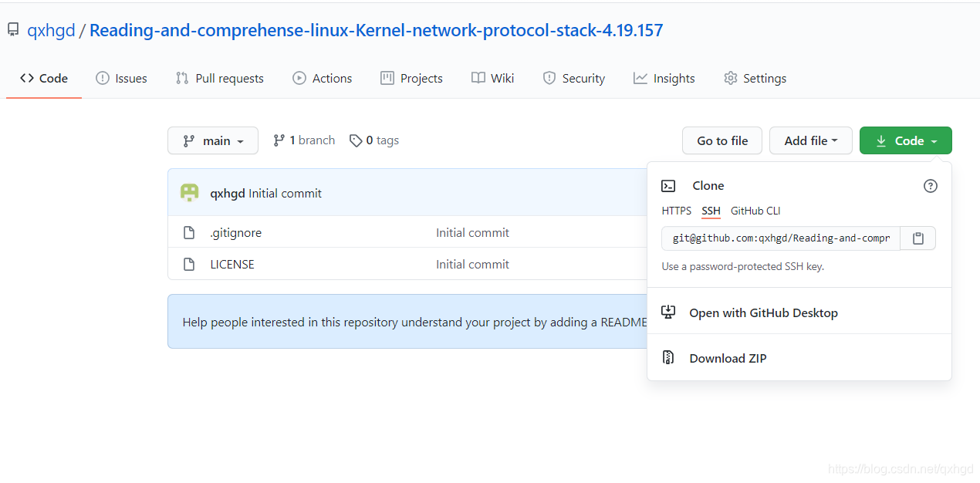Screen dimensions: 980x483
Task: Switch clone method to HTTPS
Action: pos(677,211)
